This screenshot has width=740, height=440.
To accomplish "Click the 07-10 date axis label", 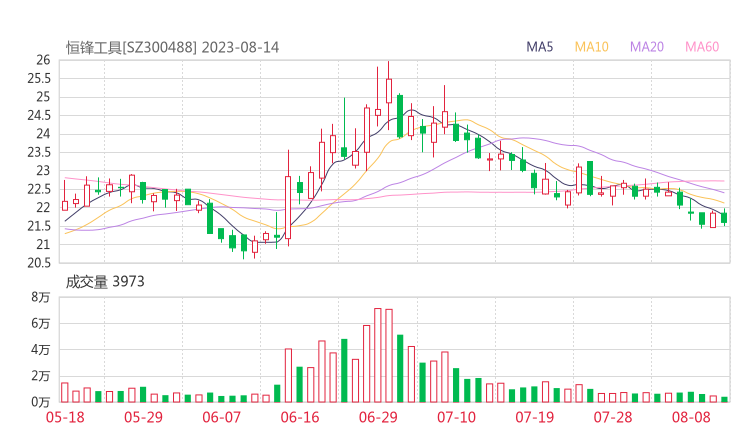I will 456,417.
